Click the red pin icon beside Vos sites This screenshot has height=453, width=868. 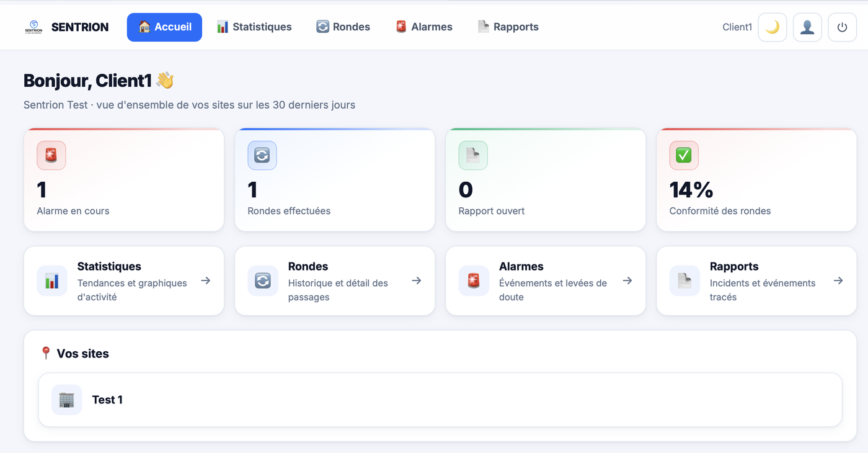coord(45,353)
